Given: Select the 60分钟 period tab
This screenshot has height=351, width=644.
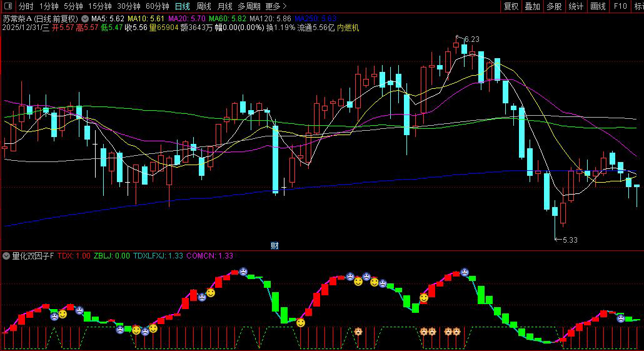Looking at the screenshot, I should point(158,6).
